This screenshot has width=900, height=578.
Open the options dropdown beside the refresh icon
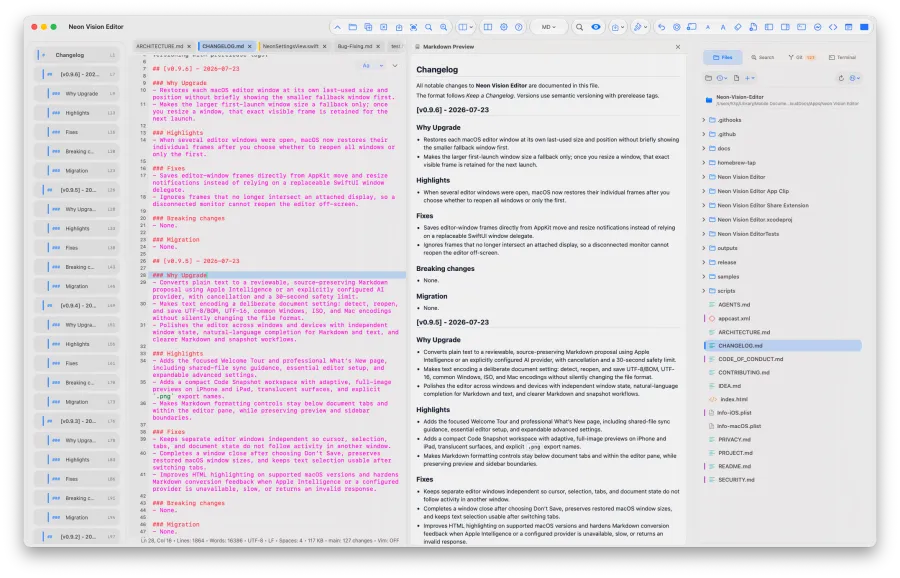[x=855, y=78]
